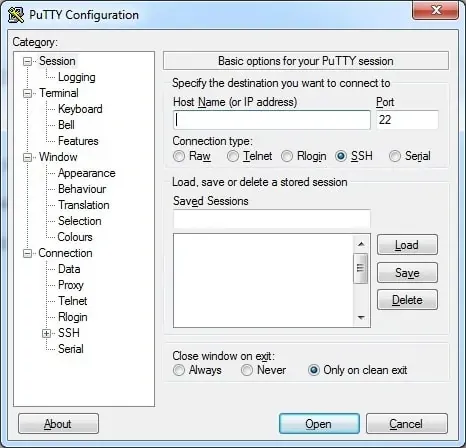Go to the Colours category
466x448 pixels.
(75, 237)
